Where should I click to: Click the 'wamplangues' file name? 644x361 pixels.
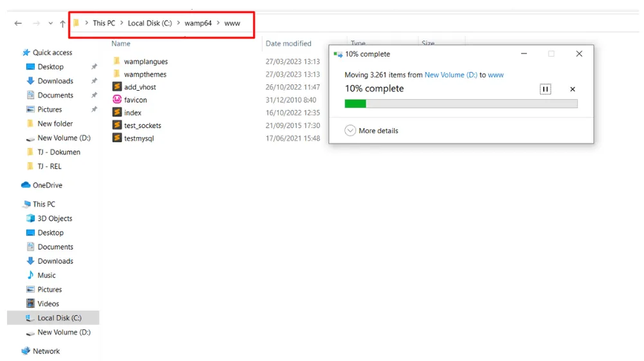tap(146, 62)
